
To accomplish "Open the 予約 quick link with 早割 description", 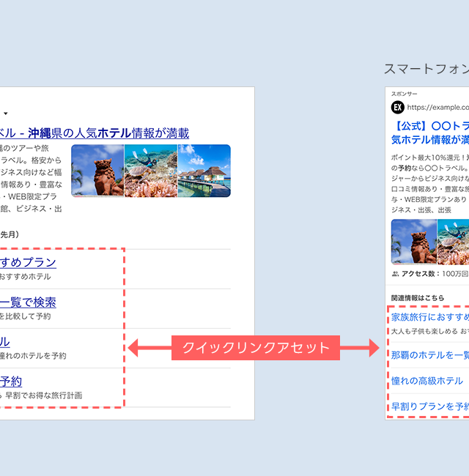I will tap(11, 382).
